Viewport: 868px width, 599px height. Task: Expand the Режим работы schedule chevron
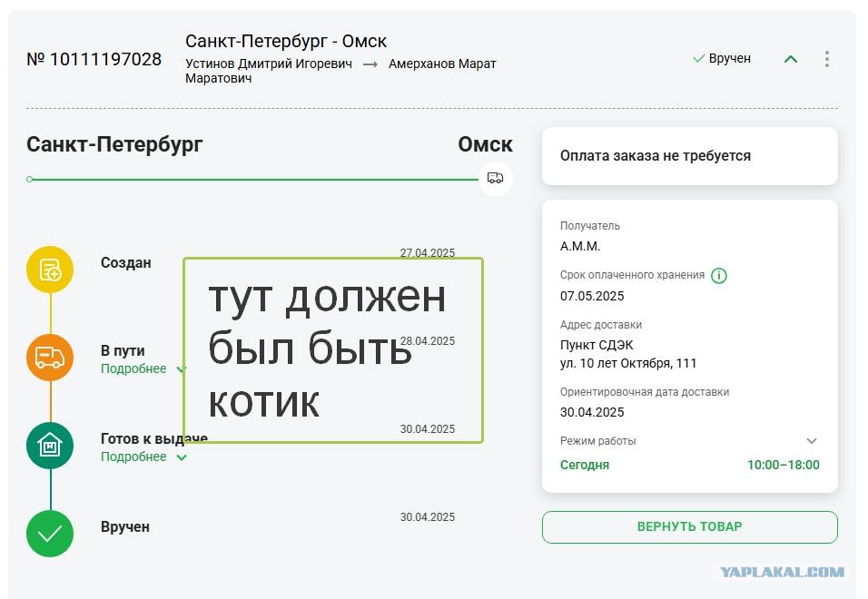click(812, 441)
